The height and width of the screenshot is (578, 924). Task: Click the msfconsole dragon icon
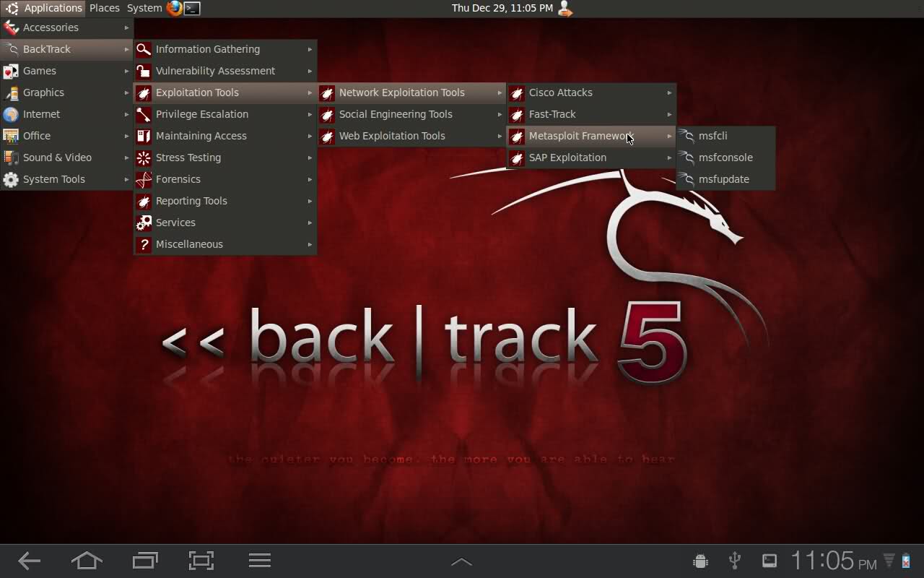(x=687, y=158)
